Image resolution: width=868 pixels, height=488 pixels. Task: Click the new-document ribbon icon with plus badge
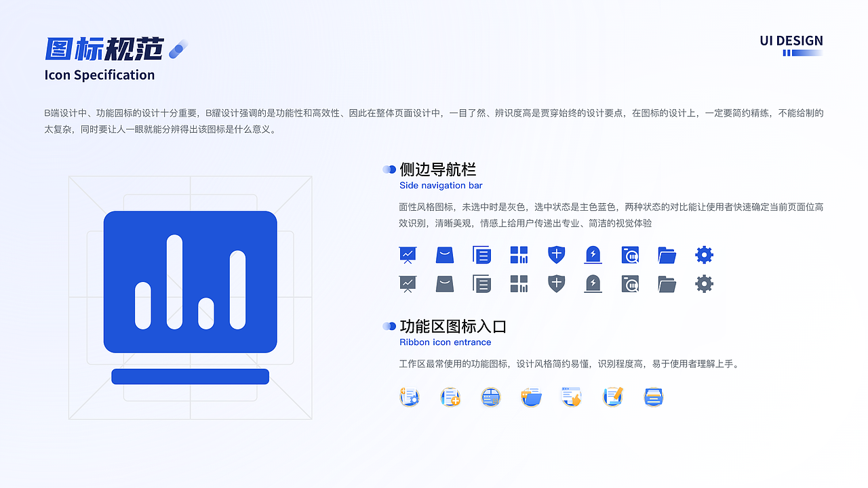click(x=450, y=396)
